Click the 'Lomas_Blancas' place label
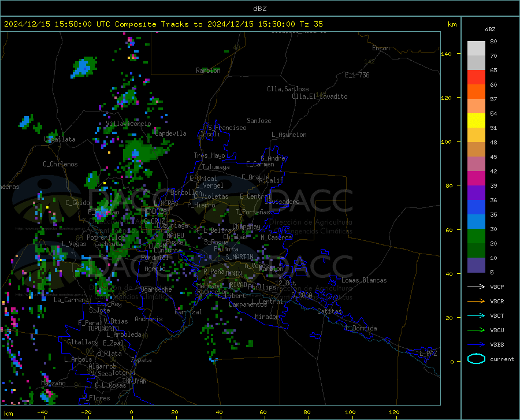Viewport: 520px width, 420px height. (x=364, y=280)
